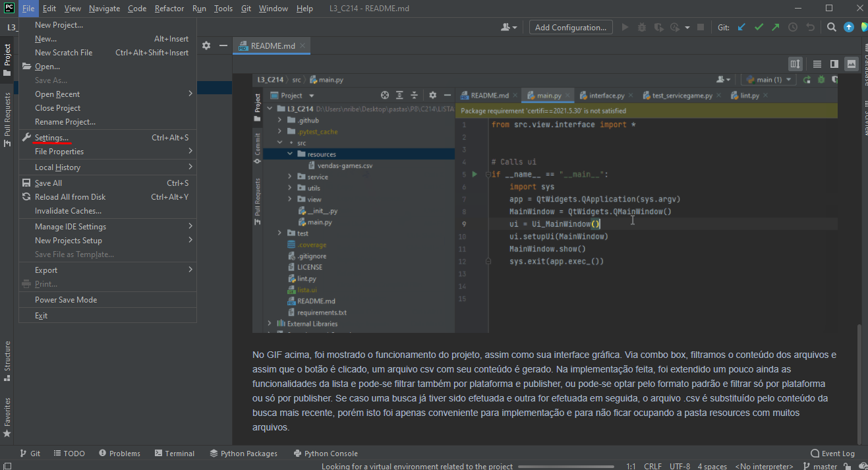This screenshot has height=470, width=868.
Task: Open the run options dropdown arrow
Action: [x=687, y=28]
